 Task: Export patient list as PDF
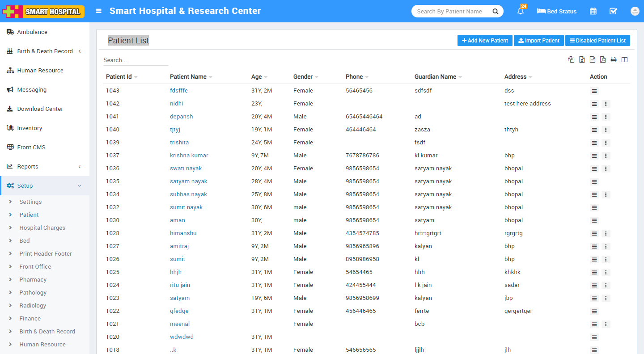603,59
